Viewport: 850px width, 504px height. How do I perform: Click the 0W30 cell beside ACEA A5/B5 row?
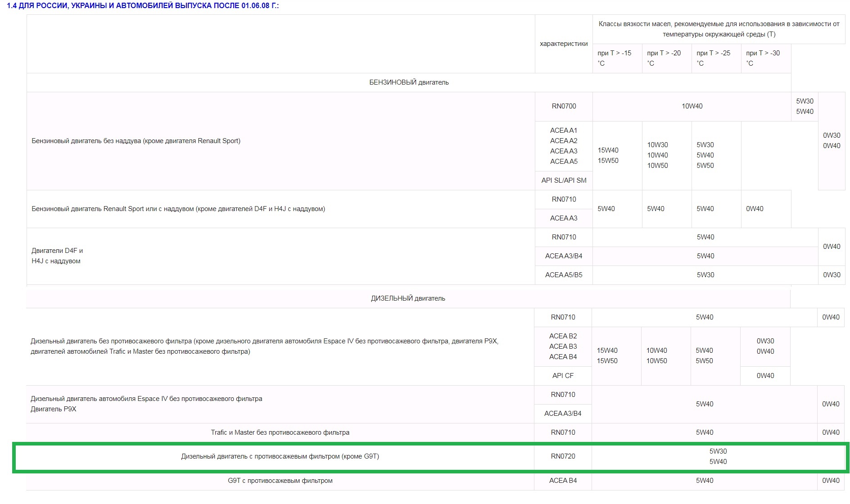pos(832,275)
